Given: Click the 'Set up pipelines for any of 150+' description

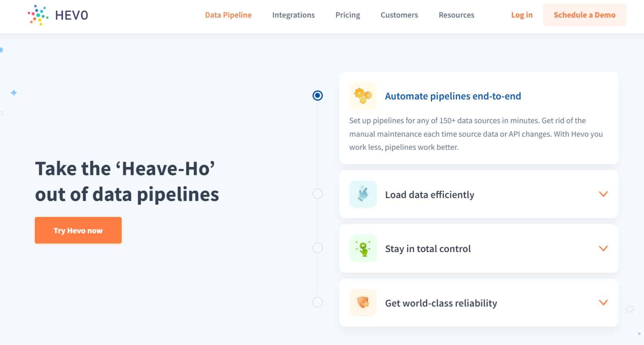Looking at the screenshot, I should click(x=476, y=134).
